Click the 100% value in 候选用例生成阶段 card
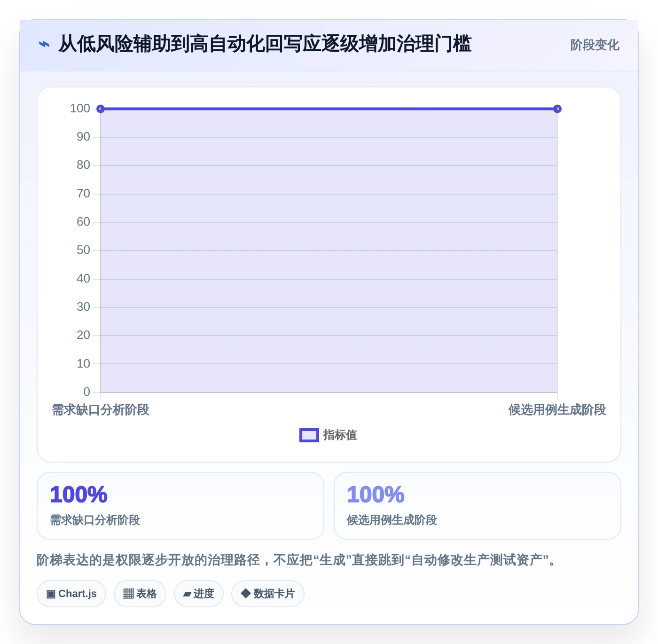Image resolution: width=658 pixels, height=644 pixels. click(376, 495)
